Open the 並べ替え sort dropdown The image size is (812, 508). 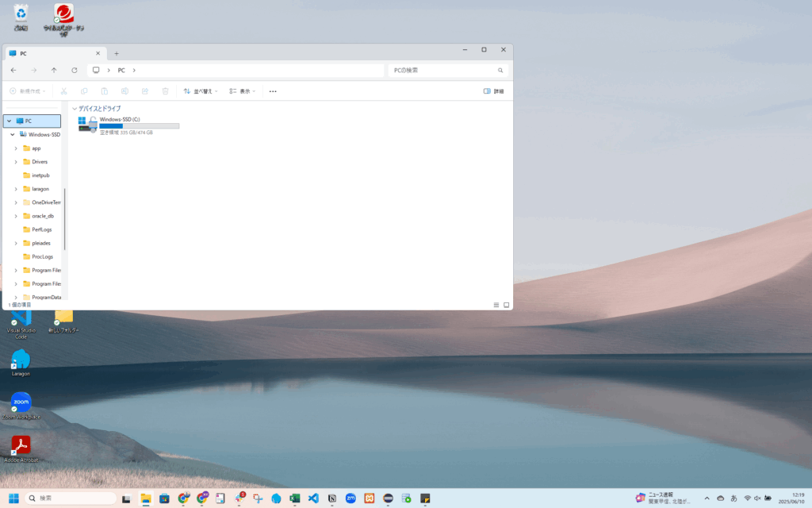pyautogui.click(x=197, y=91)
